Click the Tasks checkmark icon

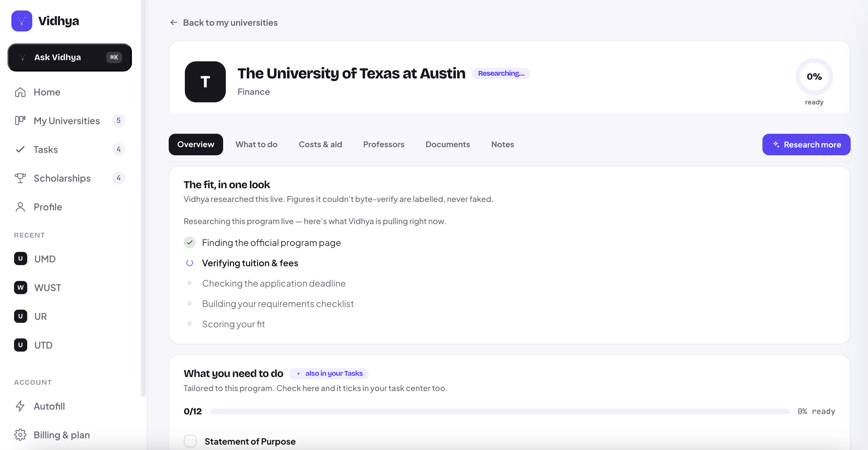click(20, 149)
